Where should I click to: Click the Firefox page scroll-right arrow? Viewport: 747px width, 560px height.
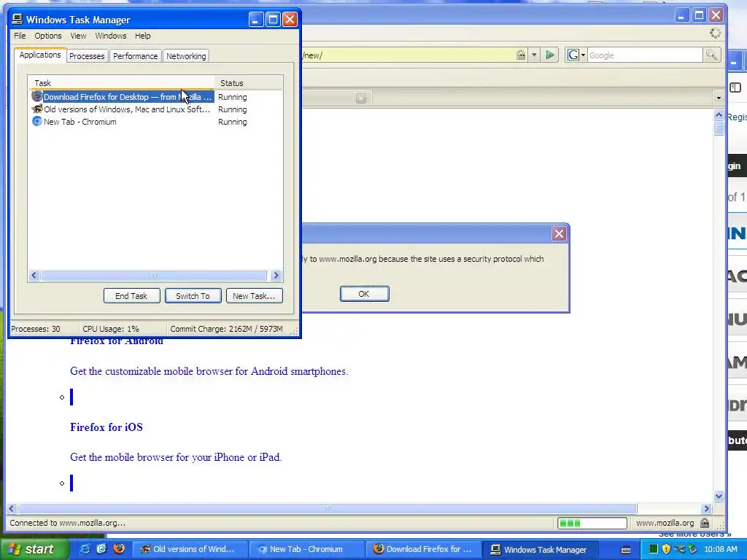click(x=707, y=508)
